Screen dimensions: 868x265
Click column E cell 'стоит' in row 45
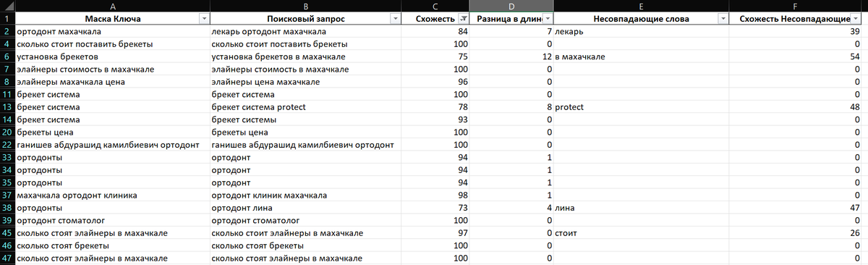[641, 233]
